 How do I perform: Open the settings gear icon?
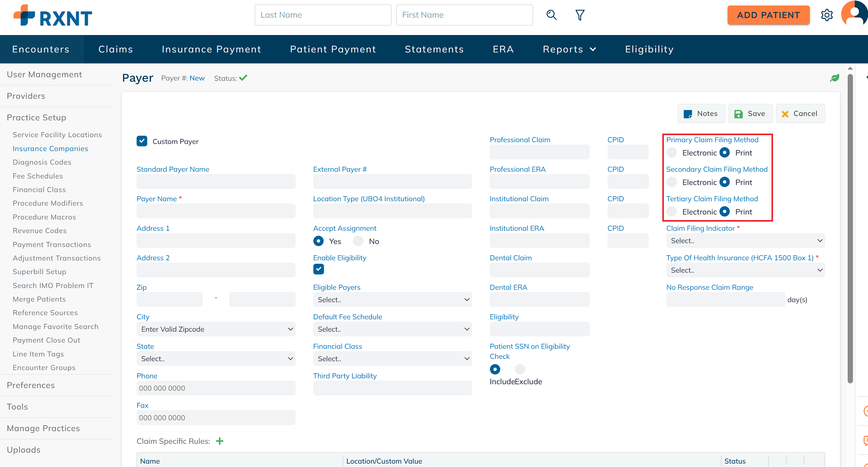(827, 15)
